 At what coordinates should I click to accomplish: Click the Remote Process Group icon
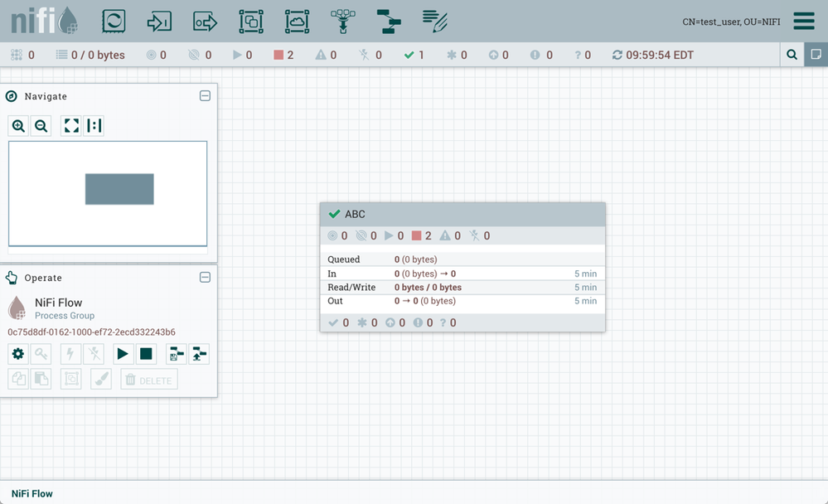[x=296, y=21]
